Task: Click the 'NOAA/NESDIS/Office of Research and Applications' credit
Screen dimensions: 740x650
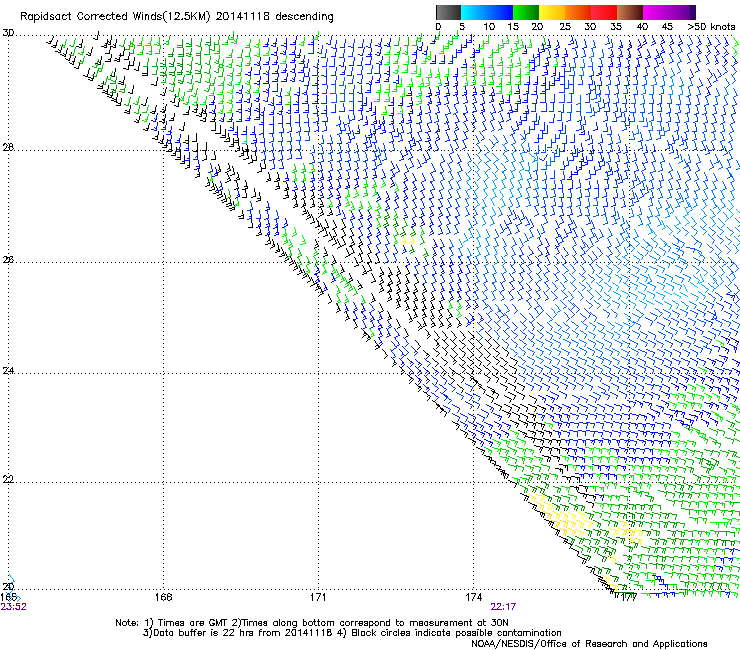Action: [589, 644]
